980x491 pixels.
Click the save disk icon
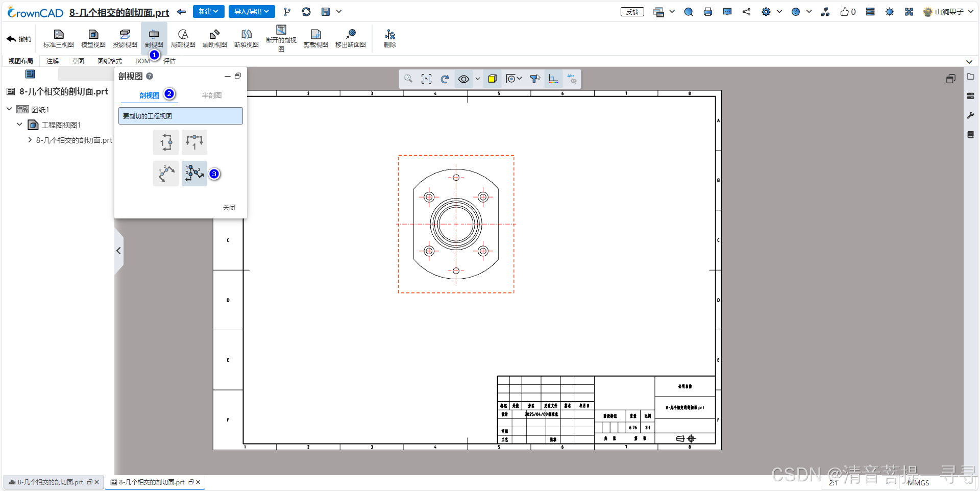point(326,12)
